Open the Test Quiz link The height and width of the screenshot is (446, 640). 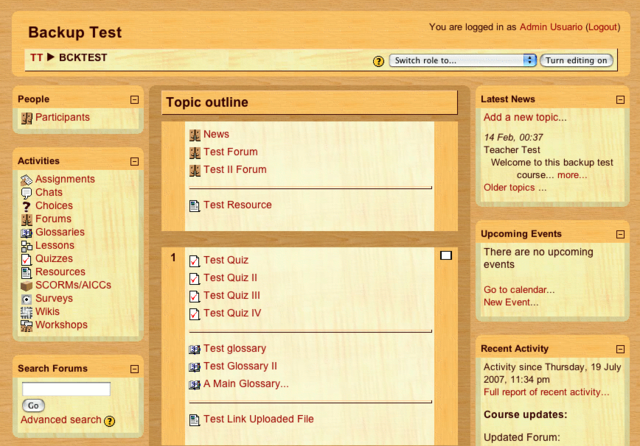(x=226, y=260)
